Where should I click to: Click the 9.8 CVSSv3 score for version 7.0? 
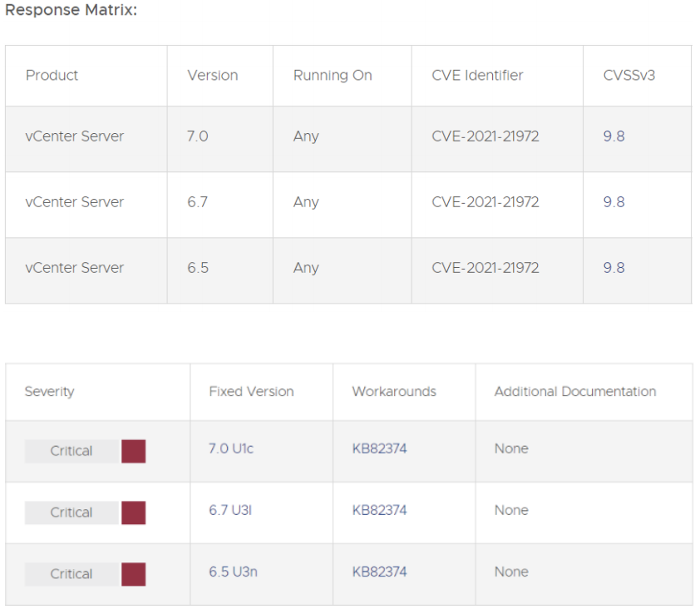(614, 136)
